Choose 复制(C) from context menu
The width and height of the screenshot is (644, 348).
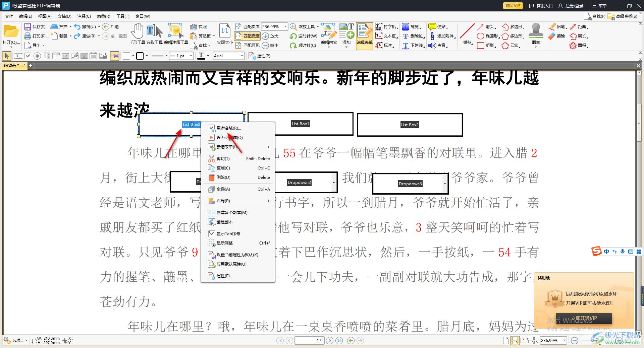(x=238, y=168)
